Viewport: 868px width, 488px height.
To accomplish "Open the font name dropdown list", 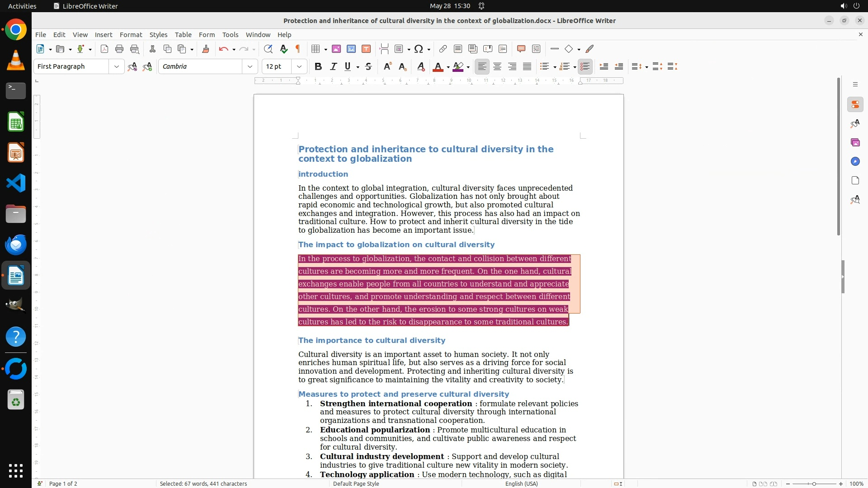I will click(250, 66).
